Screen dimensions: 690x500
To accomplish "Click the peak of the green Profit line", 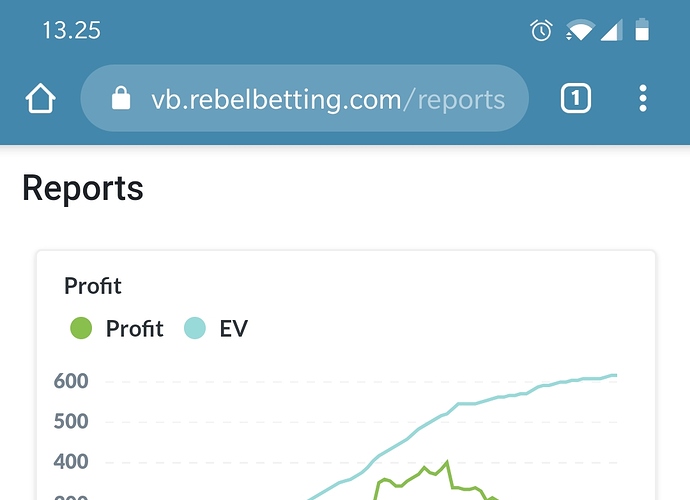I will point(448,462).
